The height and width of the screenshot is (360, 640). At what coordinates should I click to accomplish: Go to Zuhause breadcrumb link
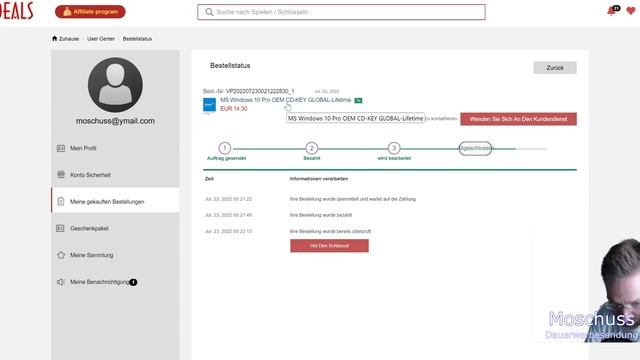click(x=69, y=39)
